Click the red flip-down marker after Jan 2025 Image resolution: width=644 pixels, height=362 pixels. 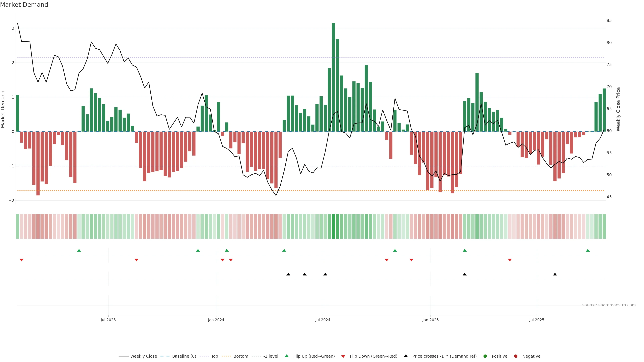pyautogui.click(x=510, y=260)
